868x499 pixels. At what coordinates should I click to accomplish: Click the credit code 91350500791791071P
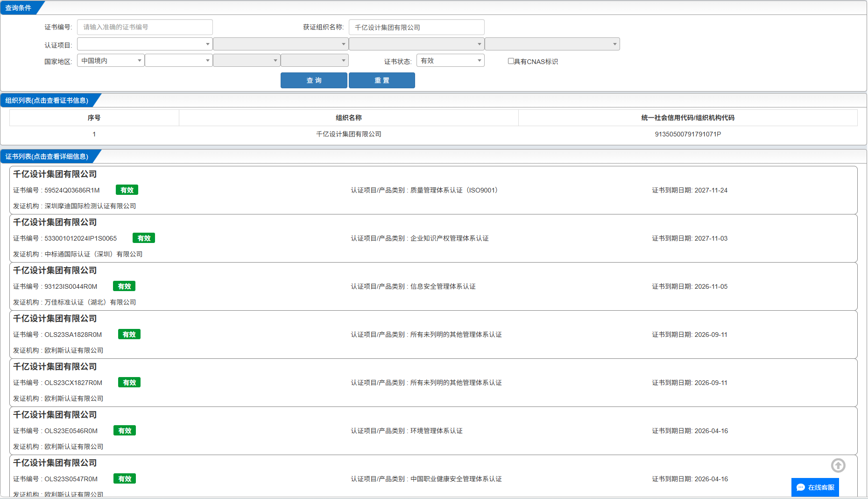(688, 134)
